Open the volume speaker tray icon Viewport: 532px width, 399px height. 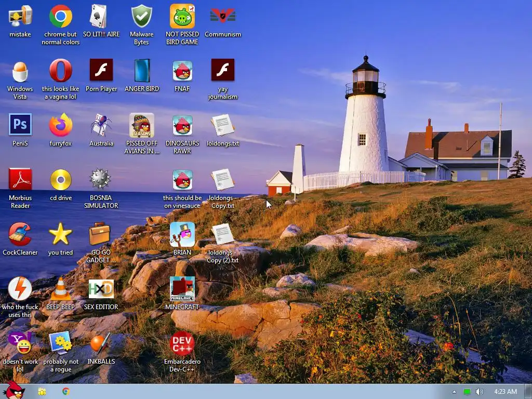479,392
